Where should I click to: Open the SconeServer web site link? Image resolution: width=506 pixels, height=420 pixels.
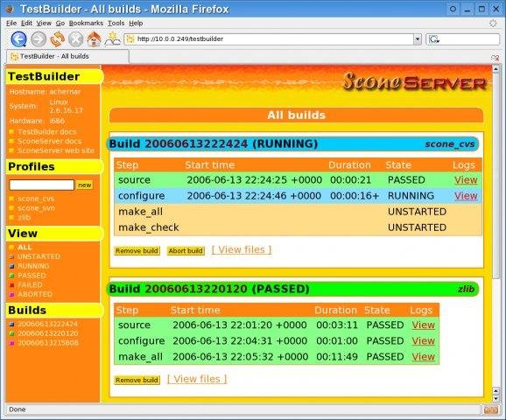(x=56, y=150)
